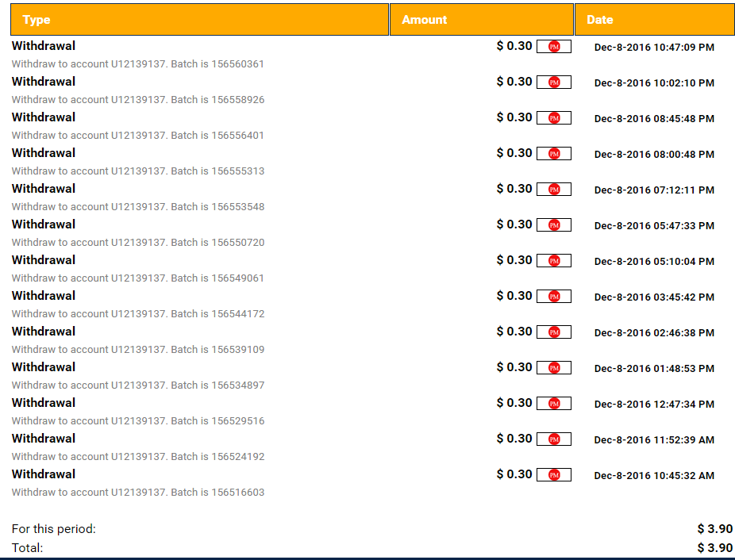The height and width of the screenshot is (560, 735).
Task: Click the Withdrawal label dated 10:47:09 PM
Action: point(44,46)
